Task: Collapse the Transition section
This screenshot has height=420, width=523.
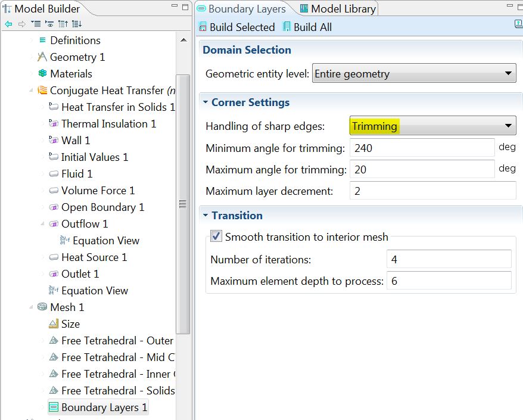Action: click(206, 216)
